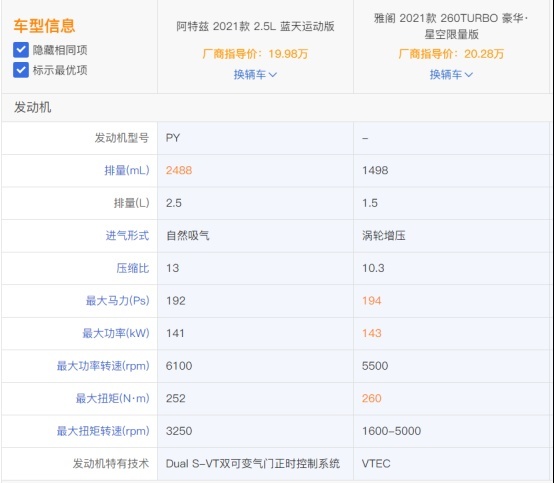Viewport: 554px width, 483px height.
Task: Click the 厂商指导价 20.28万 price
Action: point(451,54)
